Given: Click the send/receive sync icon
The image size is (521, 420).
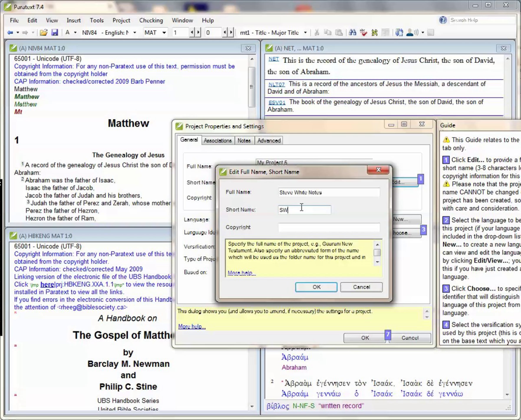Looking at the screenshot, I should (399, 32).
